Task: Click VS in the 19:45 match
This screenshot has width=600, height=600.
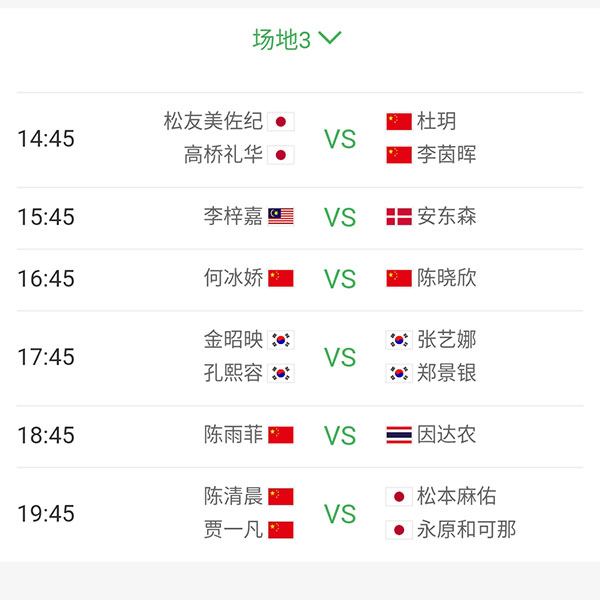Action: click(x=340, y=514)
